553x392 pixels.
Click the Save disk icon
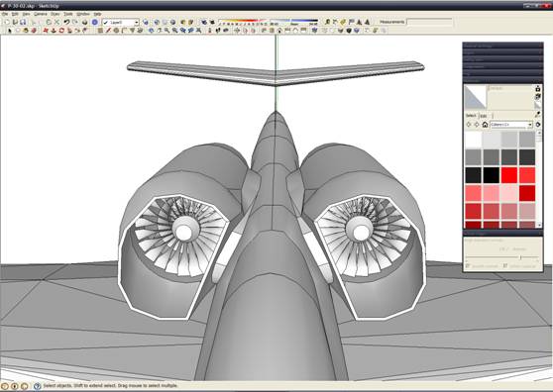pos(23,22)
